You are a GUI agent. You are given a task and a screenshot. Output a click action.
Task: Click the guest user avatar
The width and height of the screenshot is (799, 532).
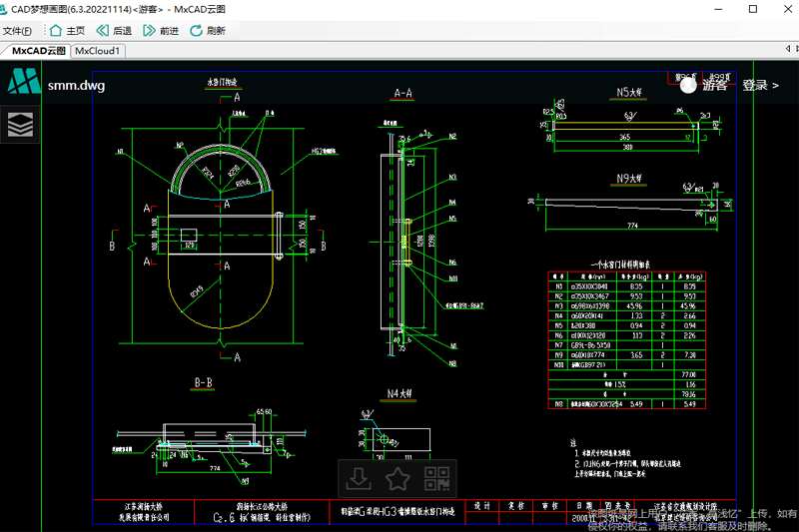click(x=688, y=85)
